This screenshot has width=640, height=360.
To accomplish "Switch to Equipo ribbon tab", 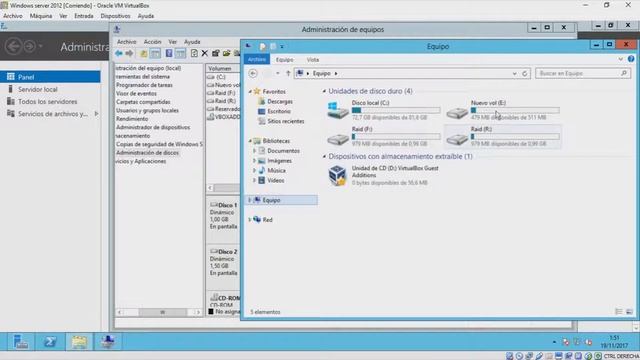I will [284, 60].
